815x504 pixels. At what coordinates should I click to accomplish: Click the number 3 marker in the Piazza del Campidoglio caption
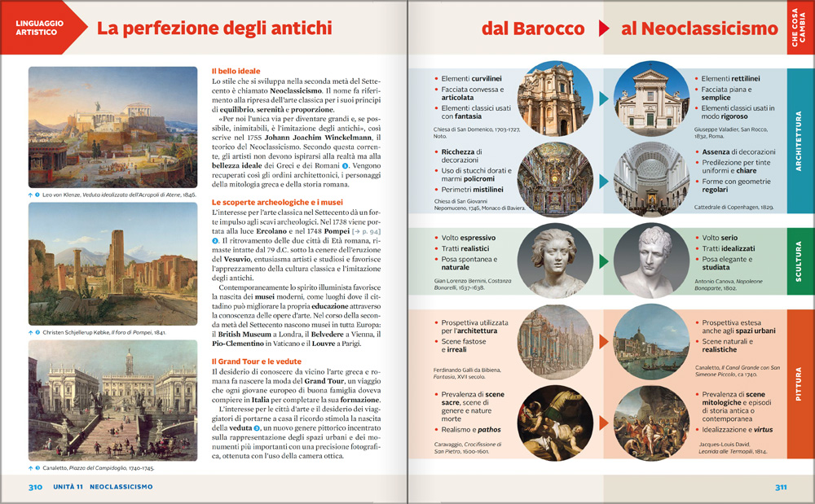coord(37,467)
